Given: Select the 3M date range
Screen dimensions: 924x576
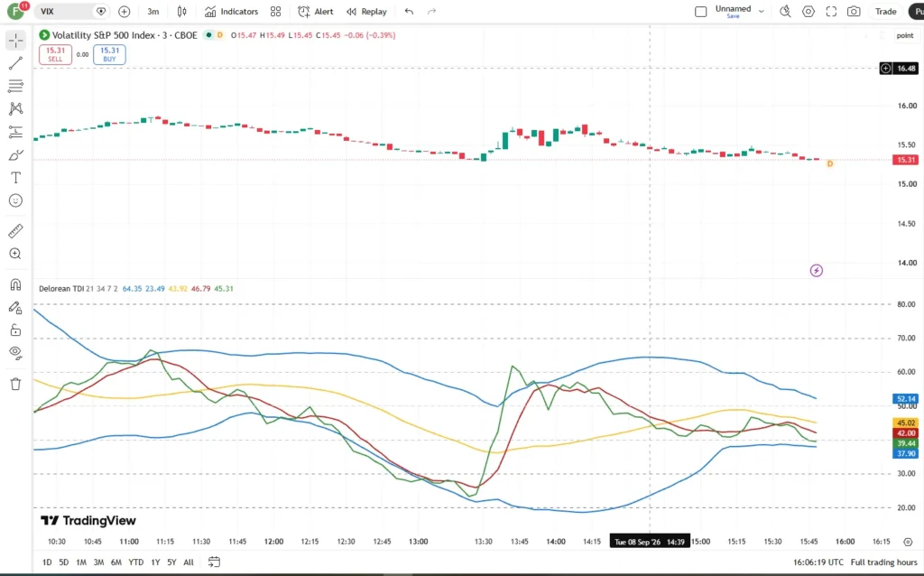Looking at the screenshot, I should pos(98,562).
